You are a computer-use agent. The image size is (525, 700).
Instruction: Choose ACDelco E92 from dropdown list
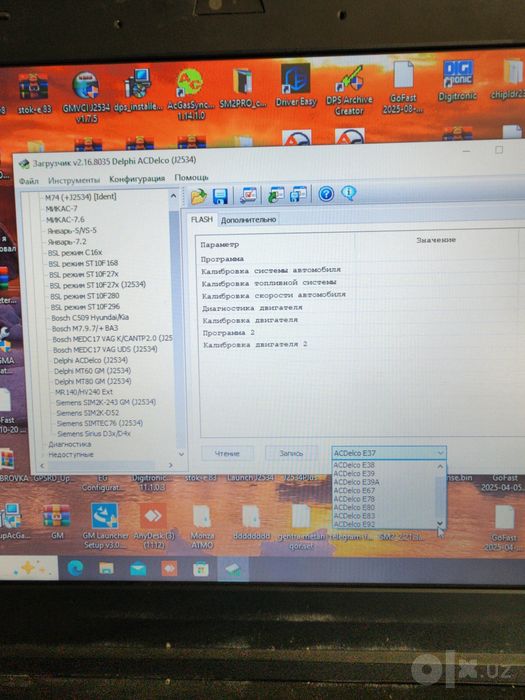click(383, 524)
